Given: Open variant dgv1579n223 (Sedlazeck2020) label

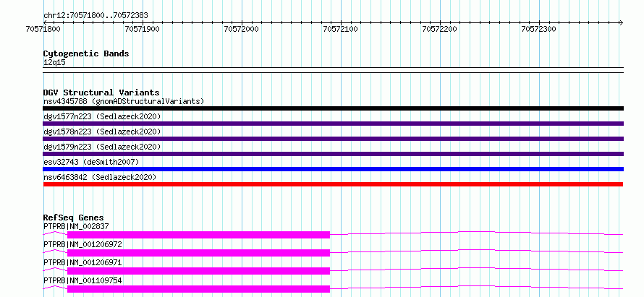Looking at the screenshot, I should point(102,147).
